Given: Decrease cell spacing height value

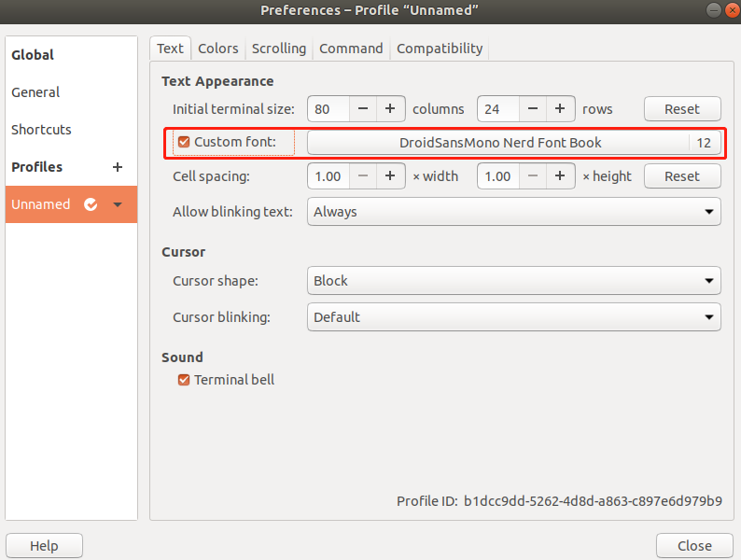Looking at the screenshot, I should [x=533, y=176].
